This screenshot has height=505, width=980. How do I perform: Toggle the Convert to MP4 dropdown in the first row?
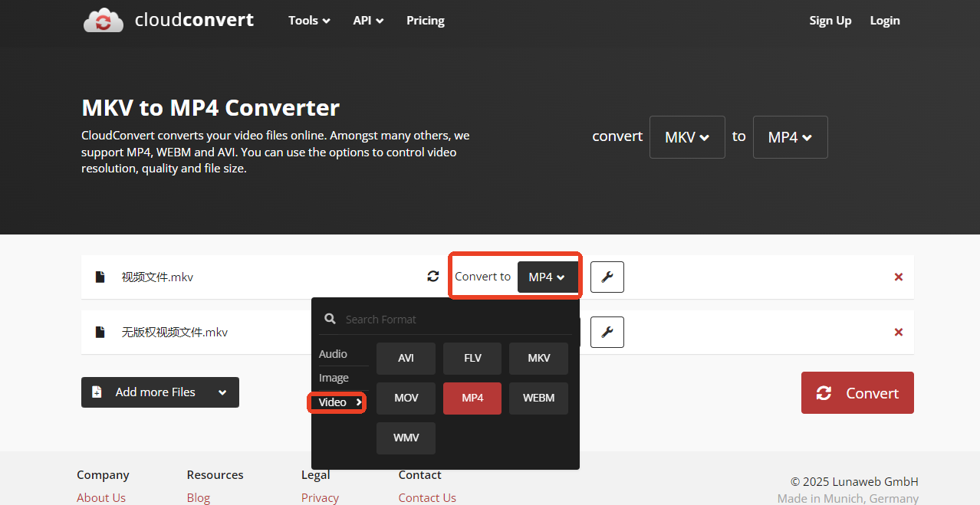click(548, 277)
